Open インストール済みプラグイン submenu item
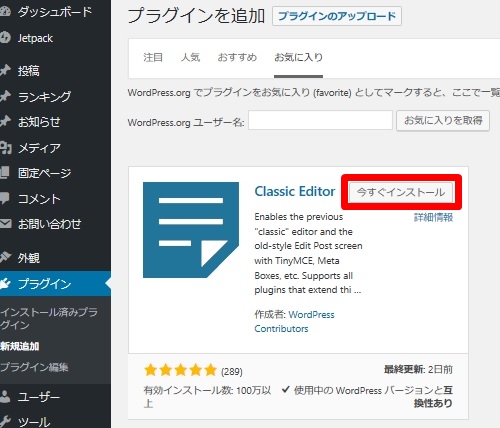 (x=49, y=318)
